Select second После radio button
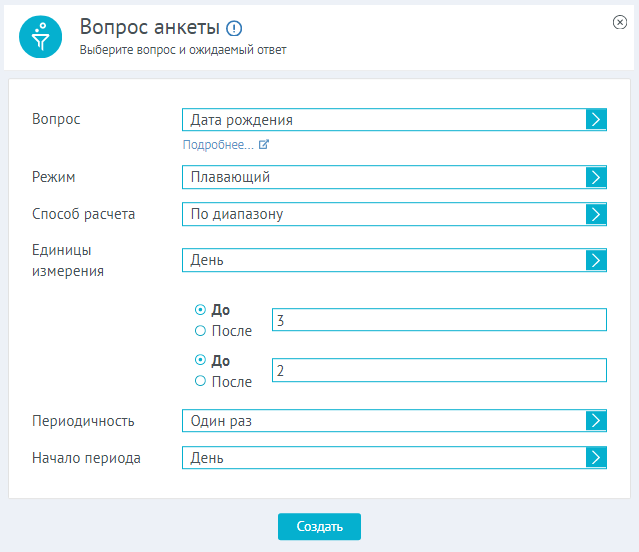The width and height of the screenshot is (639, 552). [200, 381]
